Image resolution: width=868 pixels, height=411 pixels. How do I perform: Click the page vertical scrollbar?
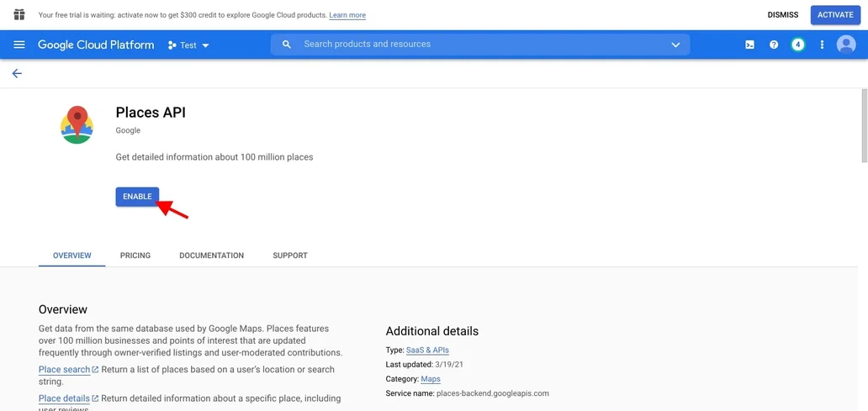click(x=864, y=125)
